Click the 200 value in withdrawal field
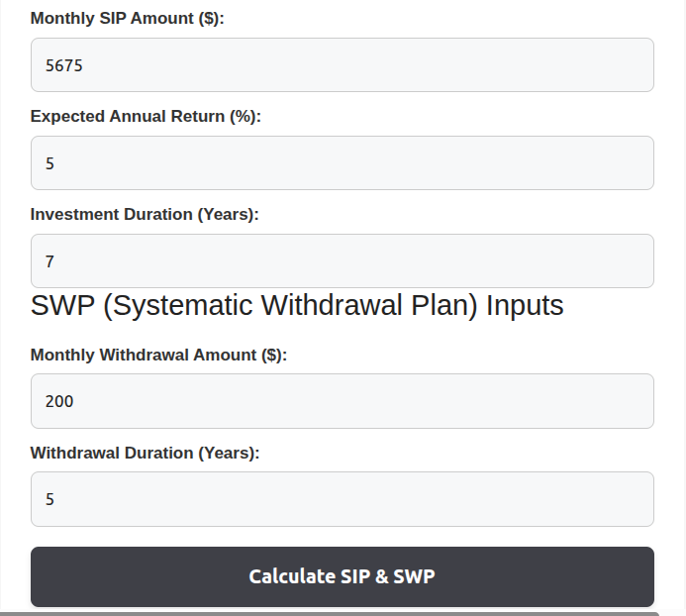 (x=59, y=401)
